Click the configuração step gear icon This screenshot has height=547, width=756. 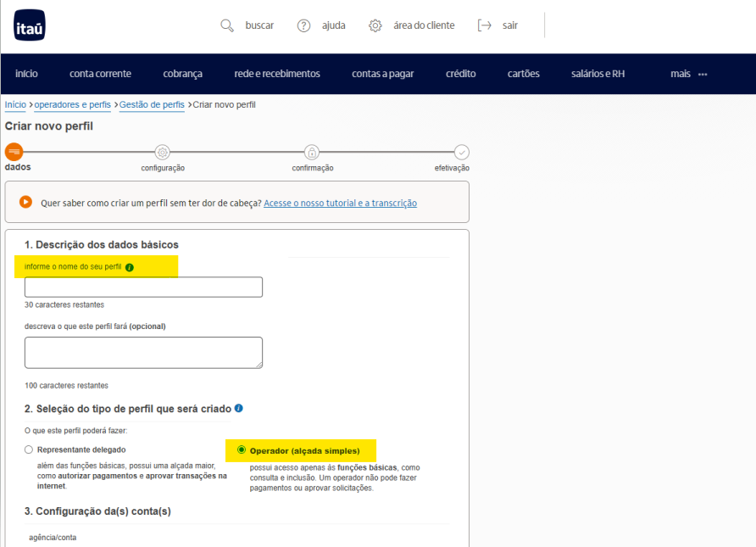click(x=163, y=152)
